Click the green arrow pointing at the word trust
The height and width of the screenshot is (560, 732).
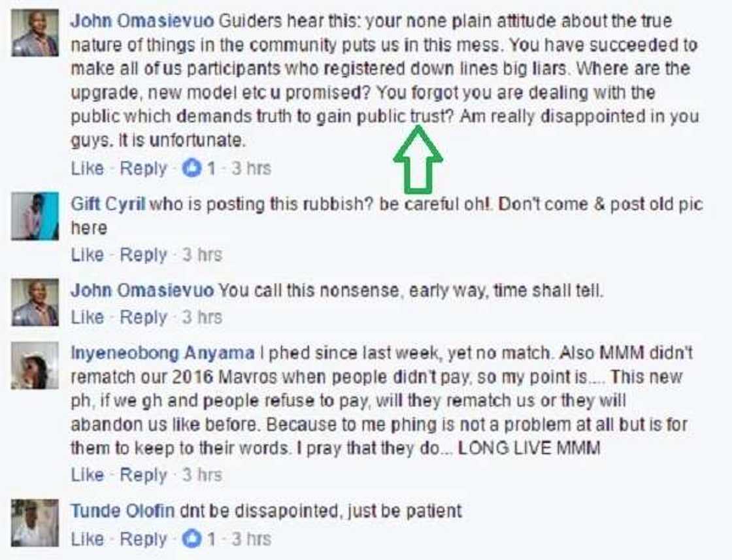click(x=418, y=159)
